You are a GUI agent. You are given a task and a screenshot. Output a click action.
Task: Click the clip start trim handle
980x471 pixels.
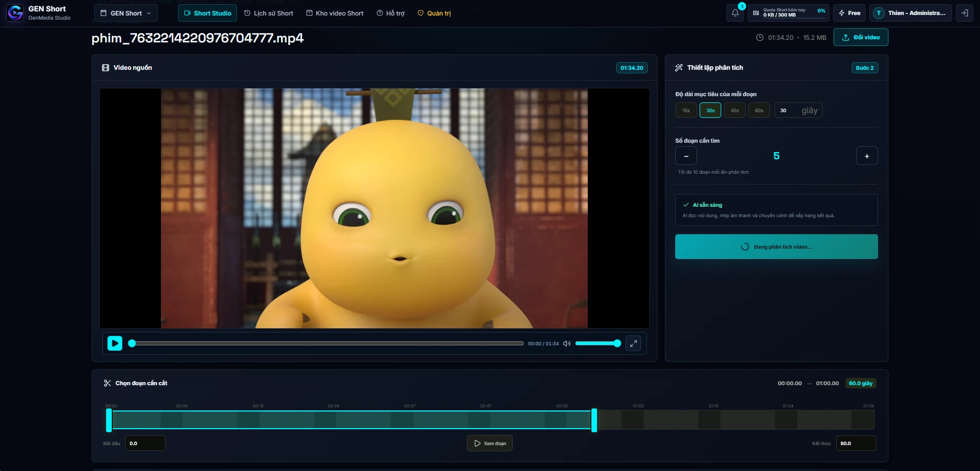(x=109, y=420)
